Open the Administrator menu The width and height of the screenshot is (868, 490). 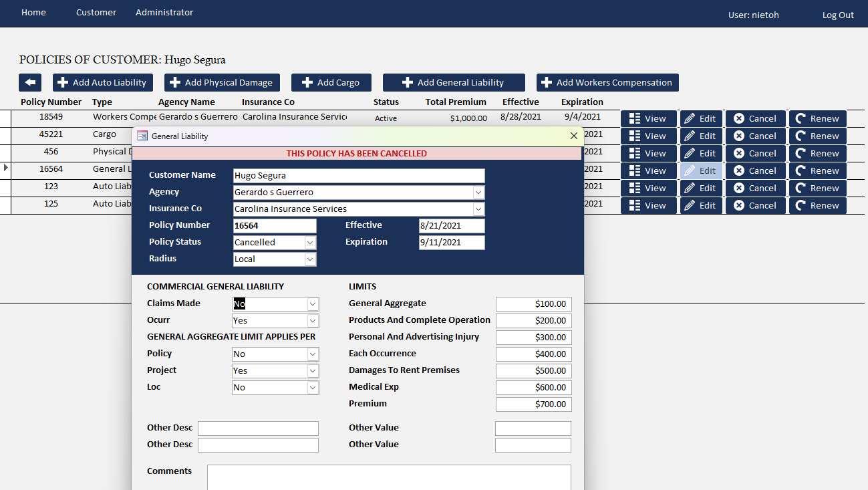[x=164, y=13]
